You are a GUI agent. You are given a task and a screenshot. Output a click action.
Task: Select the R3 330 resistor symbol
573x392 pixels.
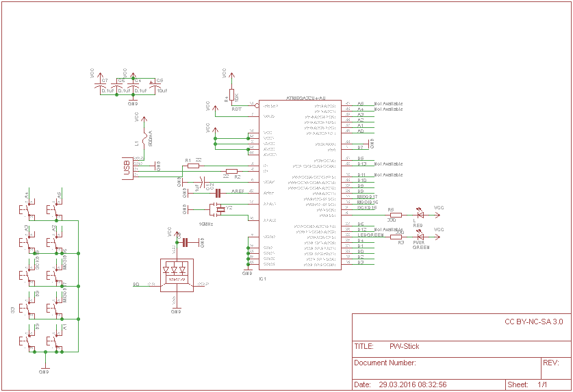click(396, 237)
